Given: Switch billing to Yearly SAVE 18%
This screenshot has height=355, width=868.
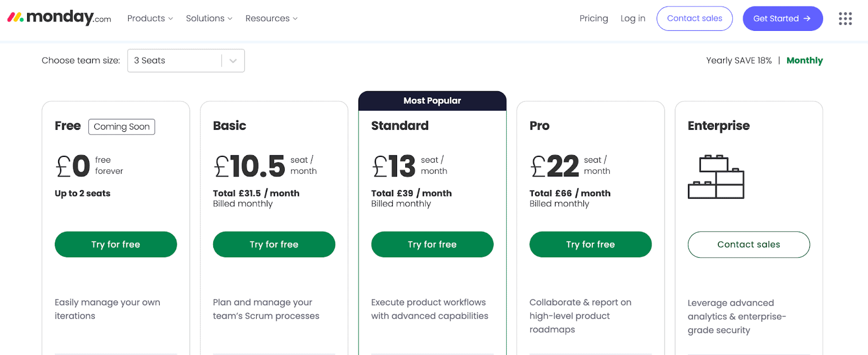Looking at the screenshot, I should tap(739, 60).
